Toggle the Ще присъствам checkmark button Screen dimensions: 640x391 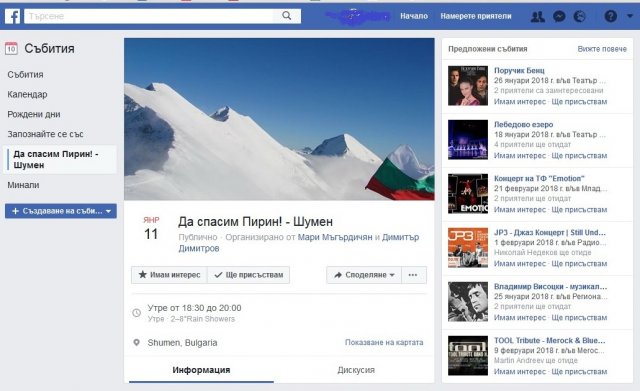pyautogui.click(x=249, y=275)
